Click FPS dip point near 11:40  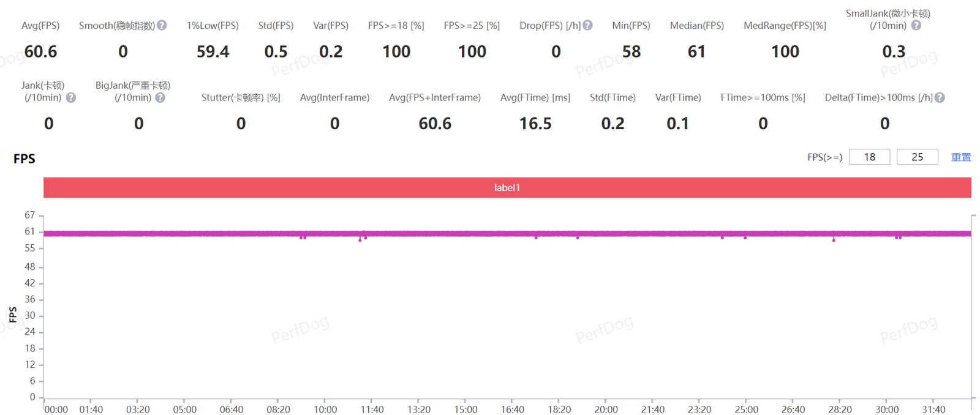(x=360, y=240)
